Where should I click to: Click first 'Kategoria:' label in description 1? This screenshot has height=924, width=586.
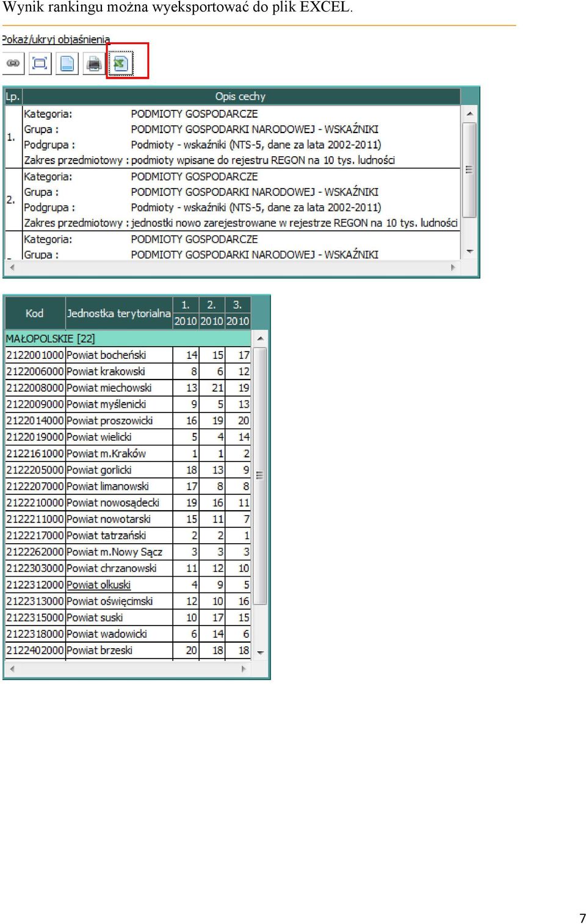48,114
